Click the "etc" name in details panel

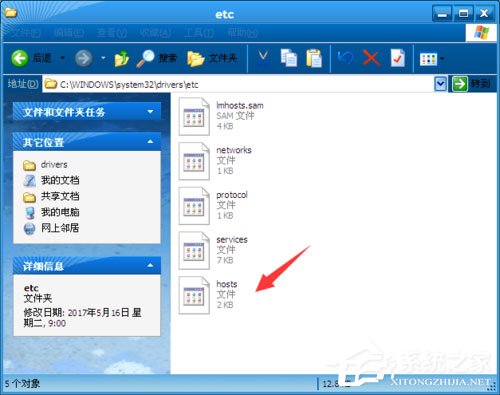pos(31,288)
